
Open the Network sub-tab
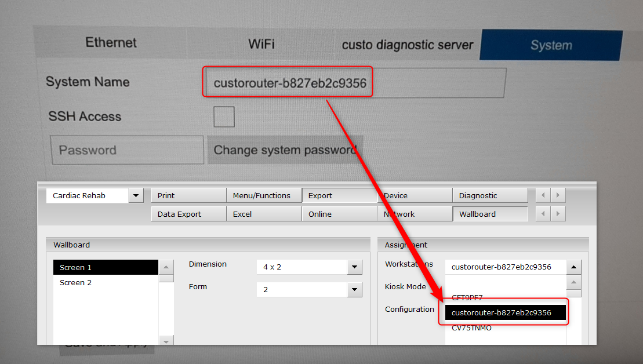click(415, 214)
